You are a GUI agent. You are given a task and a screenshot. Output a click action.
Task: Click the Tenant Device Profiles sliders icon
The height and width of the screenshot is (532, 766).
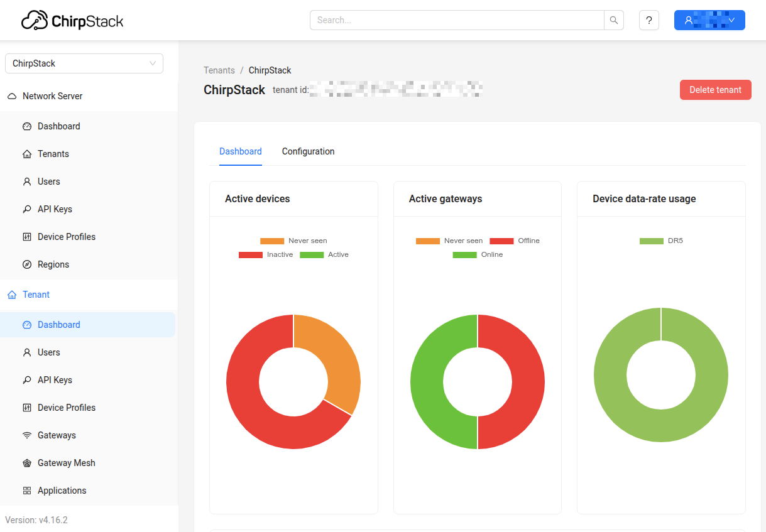click(x=27, y=408)
